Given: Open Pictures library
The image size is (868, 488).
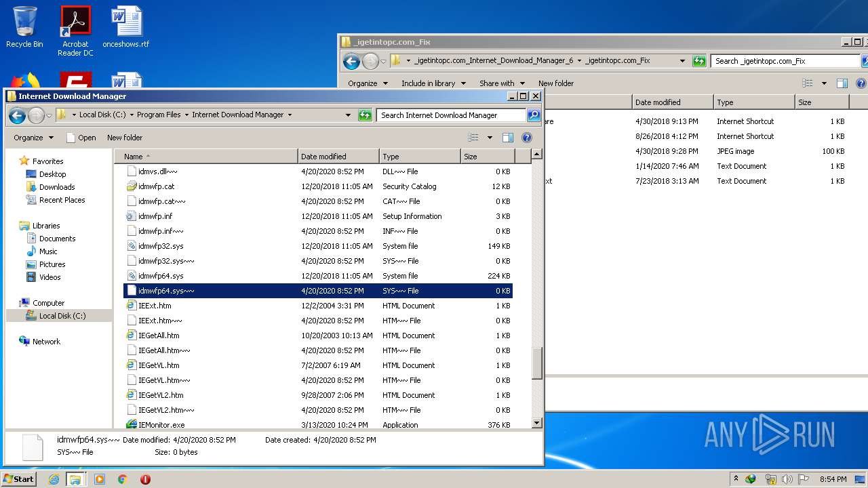Looking at the screenshot, I should click(52, 264).
